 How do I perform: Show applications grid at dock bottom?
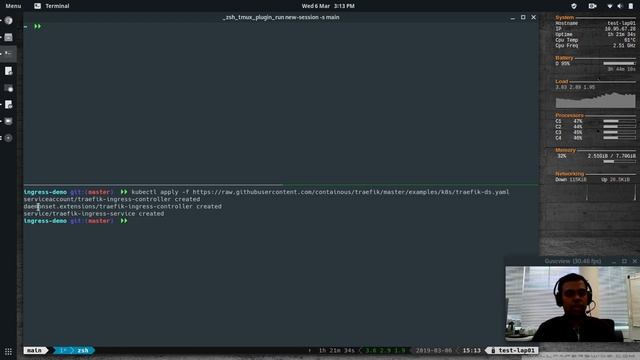point(8,351)
